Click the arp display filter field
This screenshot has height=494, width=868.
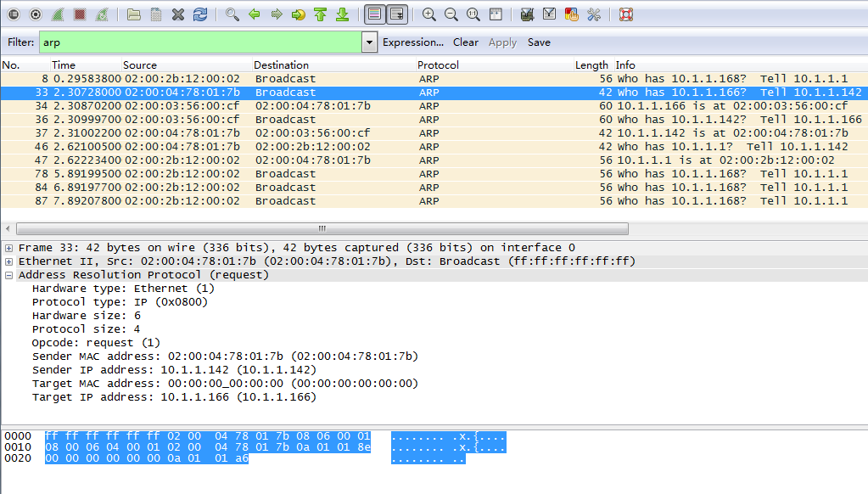200,42
